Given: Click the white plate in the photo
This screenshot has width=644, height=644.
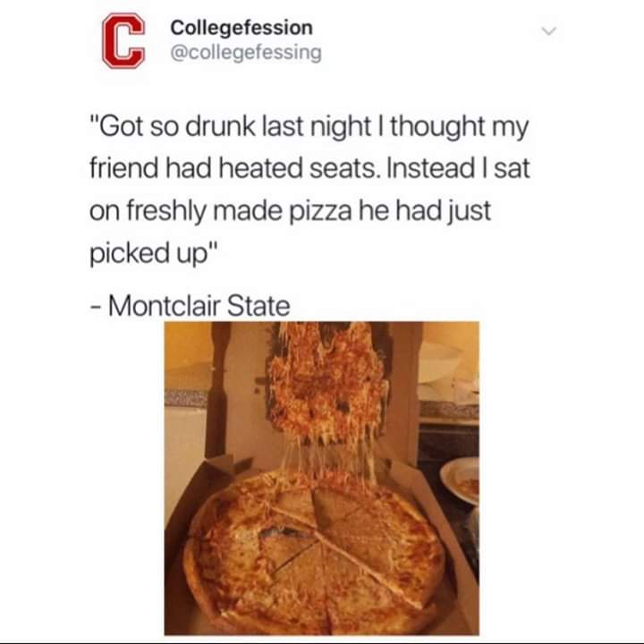Looking at the screenshot, I should point(461,479).
